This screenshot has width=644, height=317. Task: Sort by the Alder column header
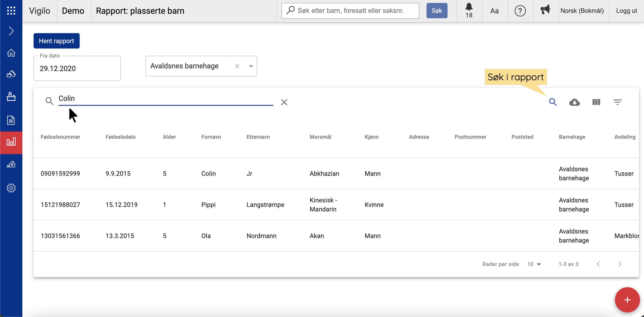(x=169, y=137)
